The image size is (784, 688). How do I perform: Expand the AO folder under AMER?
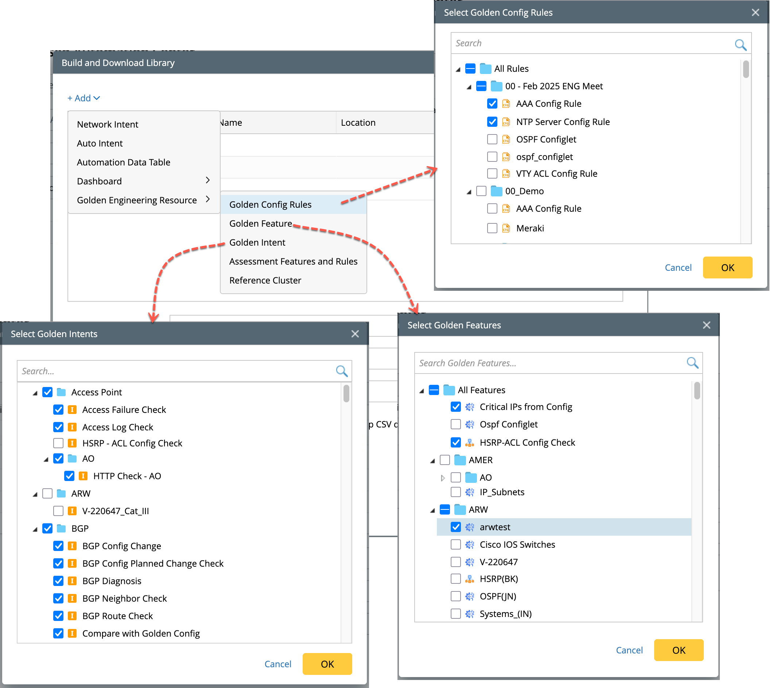(443, 478)
